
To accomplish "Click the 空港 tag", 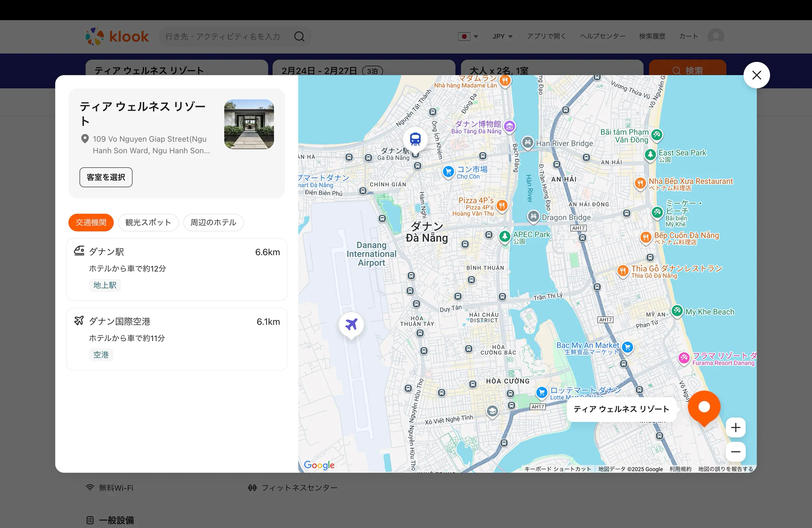I will (101, 355).
